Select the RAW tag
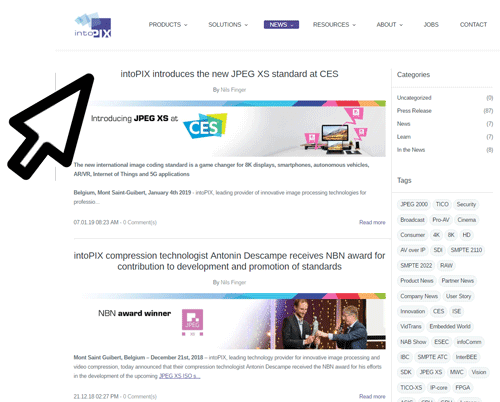Viewport: 500px width, 402px height. coord(446,266)
